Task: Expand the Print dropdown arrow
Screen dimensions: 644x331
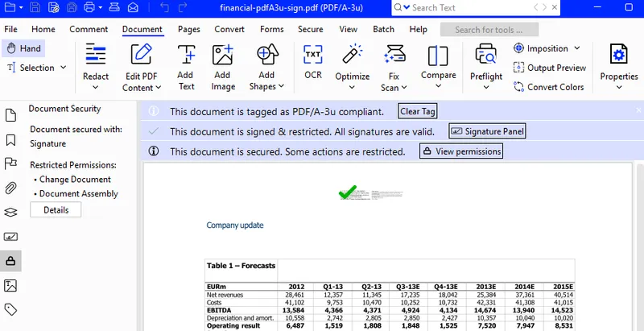Action: (100, 8)
